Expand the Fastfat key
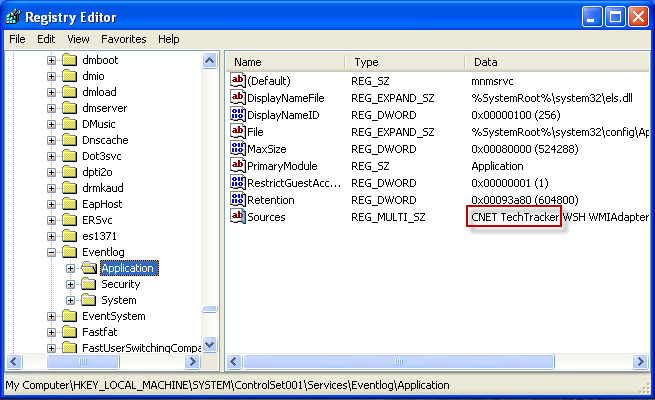Image resolution: width=655 pixels, height=400 pixels. tap(51, 332)
